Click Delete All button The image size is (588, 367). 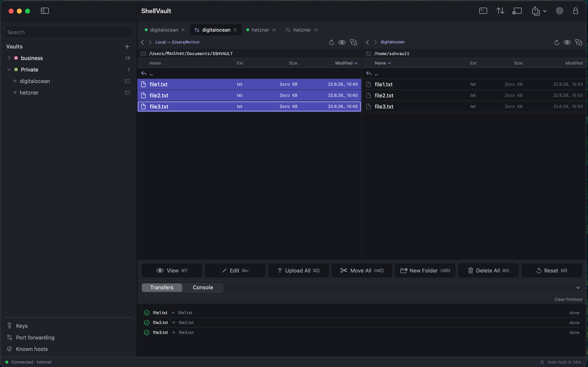[x=488, y=270]
